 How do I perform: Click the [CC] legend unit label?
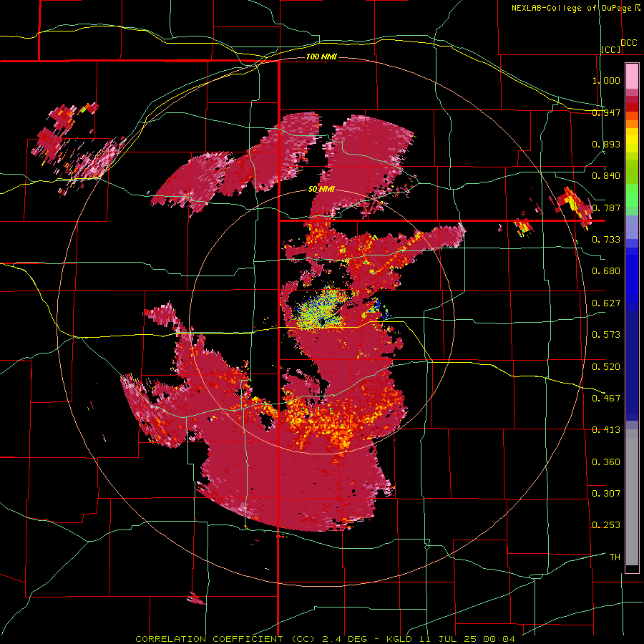pyautogui.click(x=611, y=49)
